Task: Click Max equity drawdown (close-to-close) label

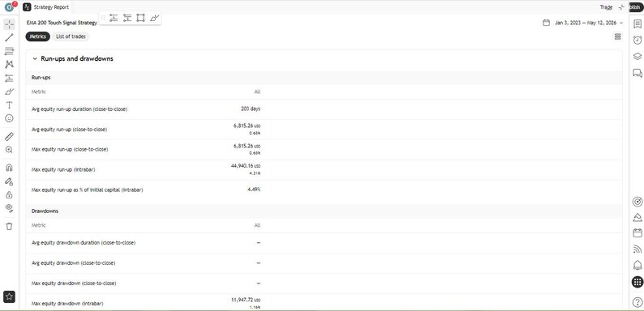Action: [x=74, y=283]
